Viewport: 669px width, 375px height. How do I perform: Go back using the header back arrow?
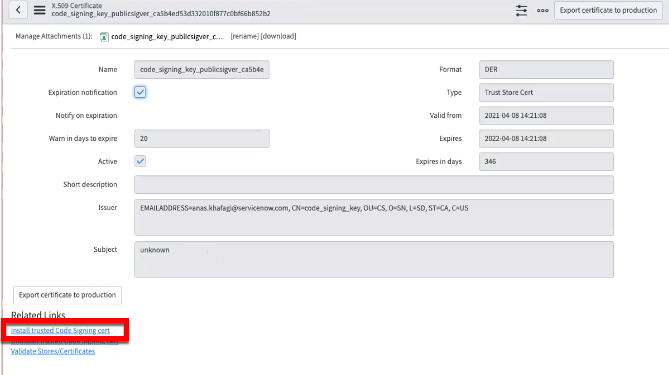pos(18,10)
